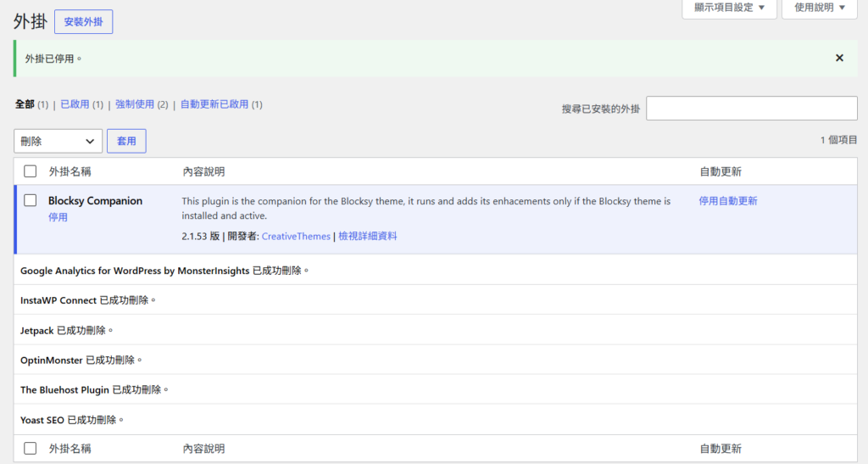Check the select-all box in the bottom footer
The image size is (868, 464).
(31, 448)
